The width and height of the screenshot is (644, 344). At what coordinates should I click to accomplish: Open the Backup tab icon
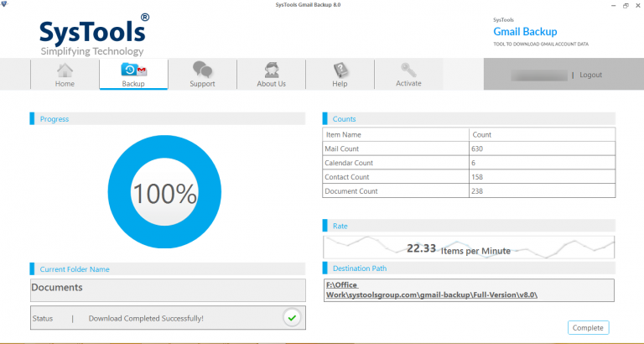(133, 70)
